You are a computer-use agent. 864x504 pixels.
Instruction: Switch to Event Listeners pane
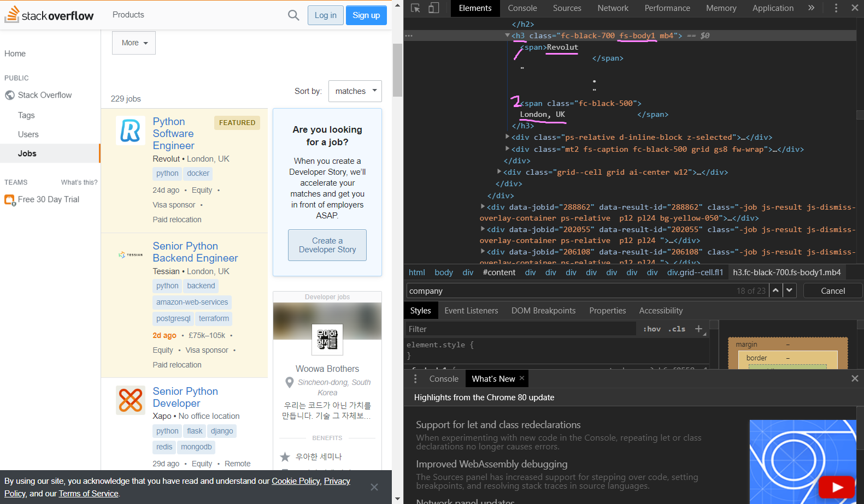pos(471,311)
